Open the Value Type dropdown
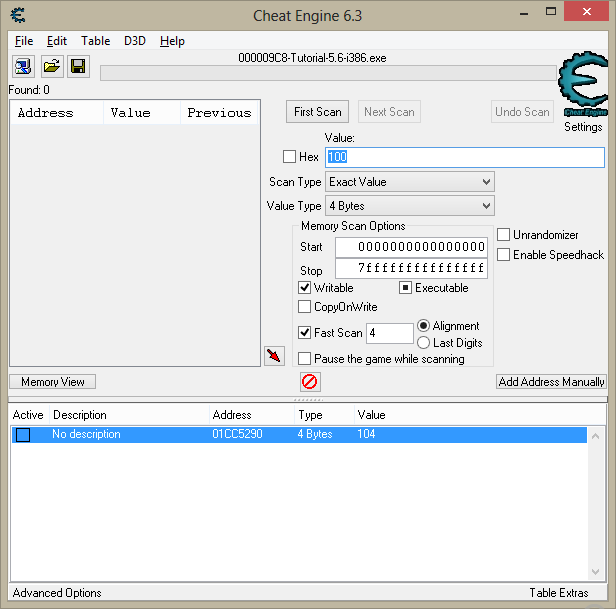The width and height of the screenshot is (616, 609). (x=410, y=206)
